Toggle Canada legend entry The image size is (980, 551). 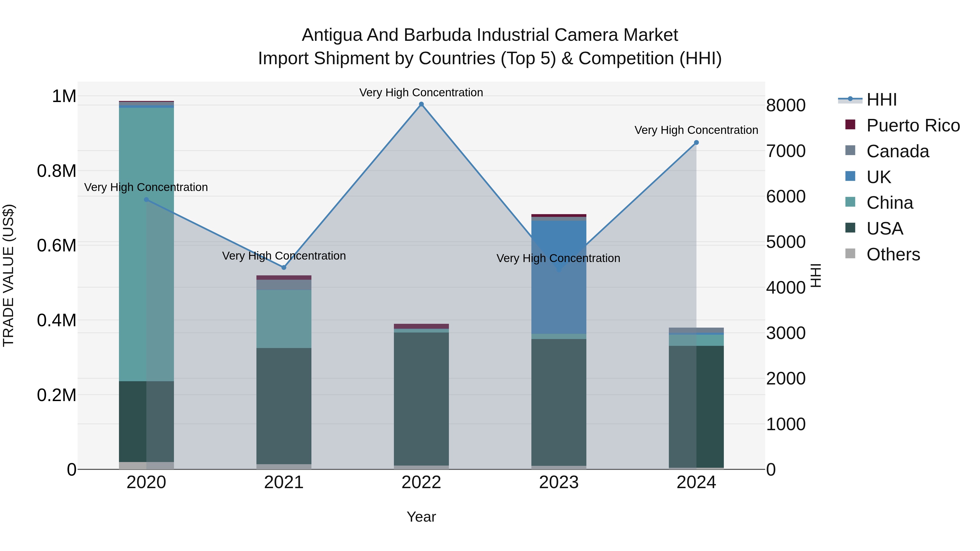887,151
